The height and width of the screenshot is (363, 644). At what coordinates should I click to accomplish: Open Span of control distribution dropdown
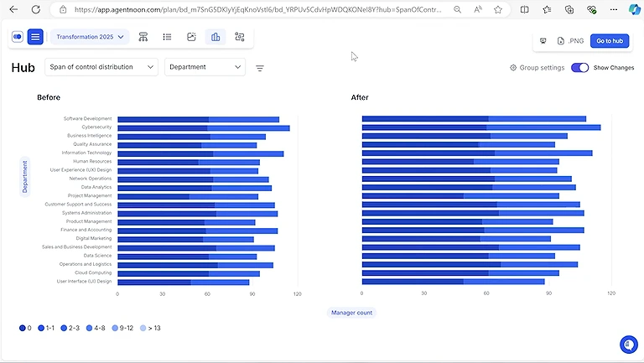(101, 67)
